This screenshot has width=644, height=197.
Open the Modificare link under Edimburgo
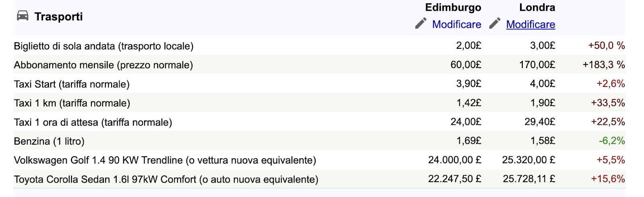pyautogui.click(x=456, y=25)
